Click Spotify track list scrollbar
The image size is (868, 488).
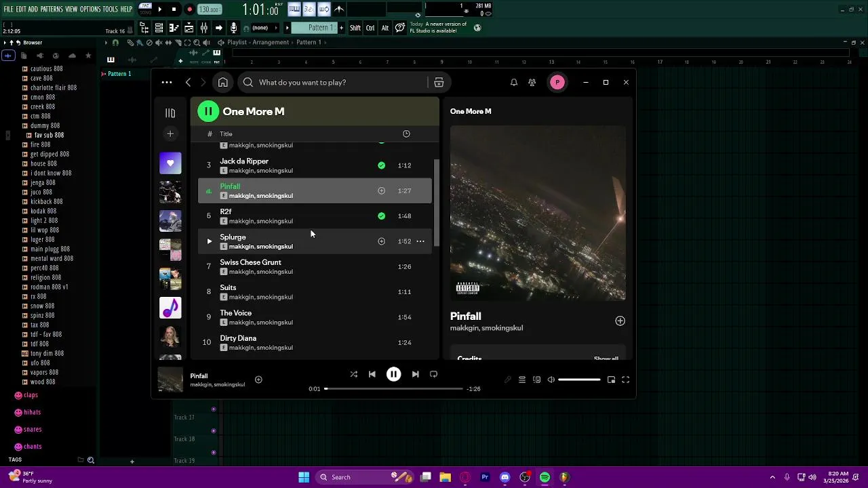click(436, 203)
